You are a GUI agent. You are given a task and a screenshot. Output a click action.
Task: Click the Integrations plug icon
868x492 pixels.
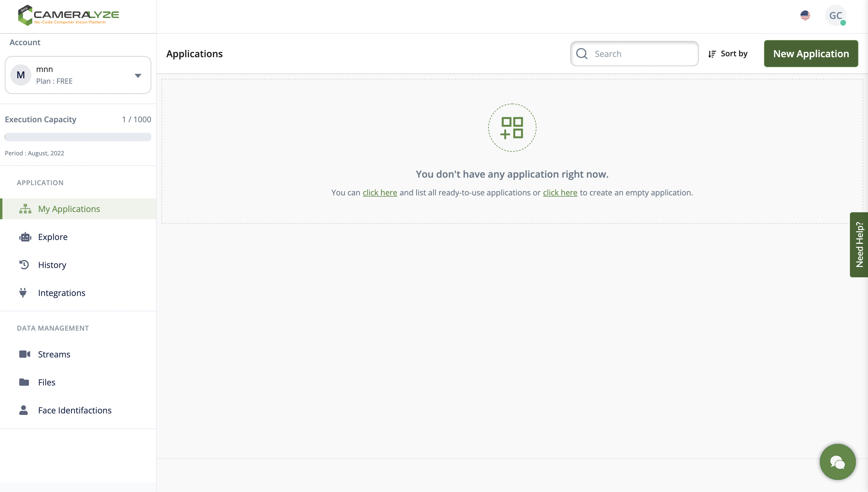coord(23,293)
